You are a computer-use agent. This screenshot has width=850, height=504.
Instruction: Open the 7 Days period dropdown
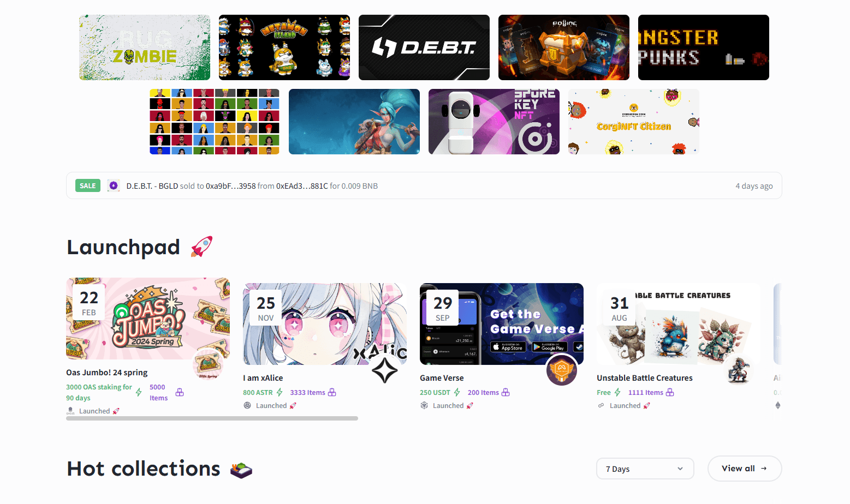click(x=645, y=469)
